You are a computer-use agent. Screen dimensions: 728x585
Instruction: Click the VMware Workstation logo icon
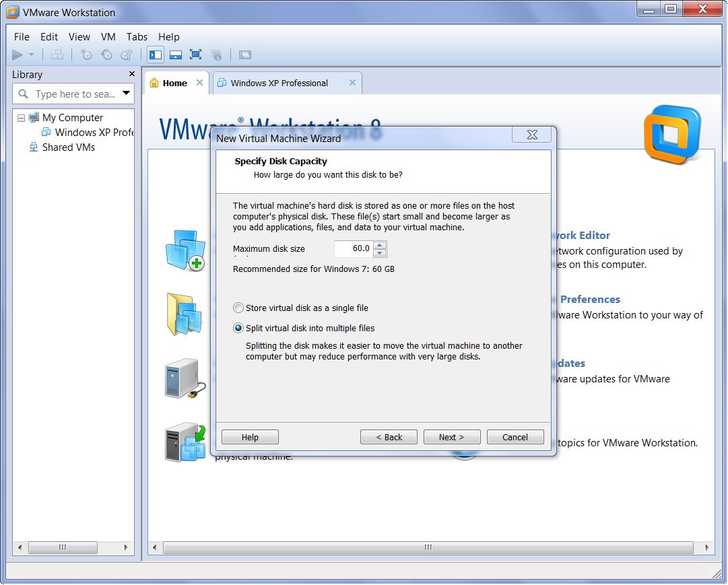(672, 135)
